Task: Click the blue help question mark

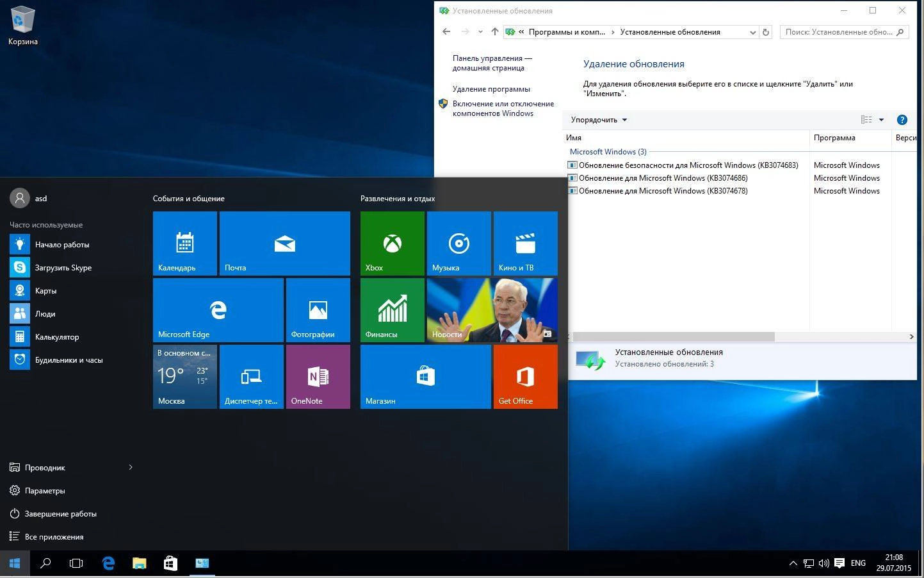Action: (x=902, y=120)
